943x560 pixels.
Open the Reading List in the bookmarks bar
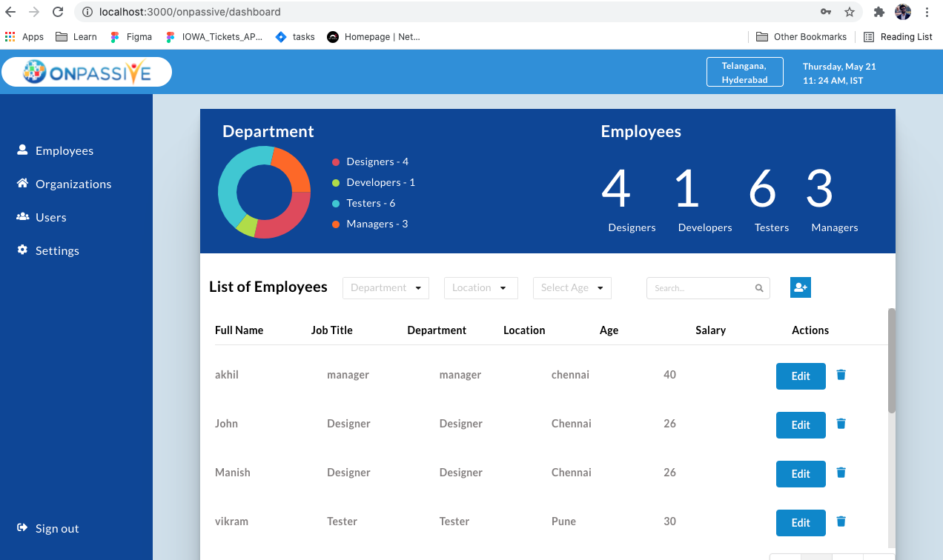(897, 36)
